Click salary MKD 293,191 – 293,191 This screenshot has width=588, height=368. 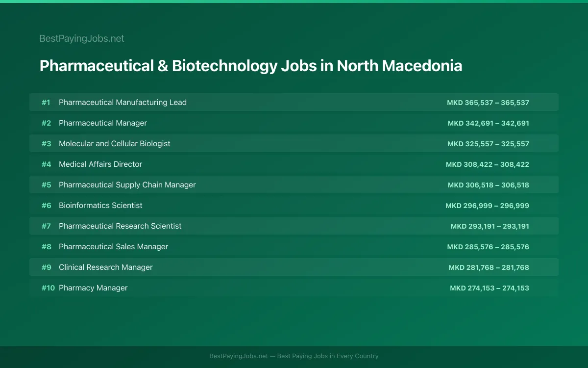[x=490, y=226]
